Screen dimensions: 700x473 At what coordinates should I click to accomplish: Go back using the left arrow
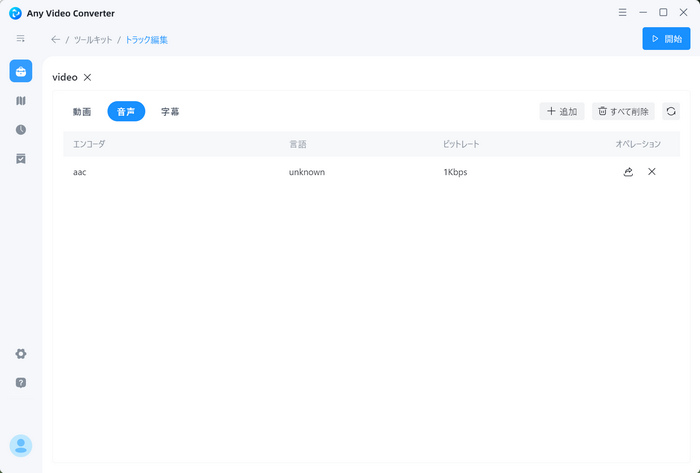click(x=55, y=40)
